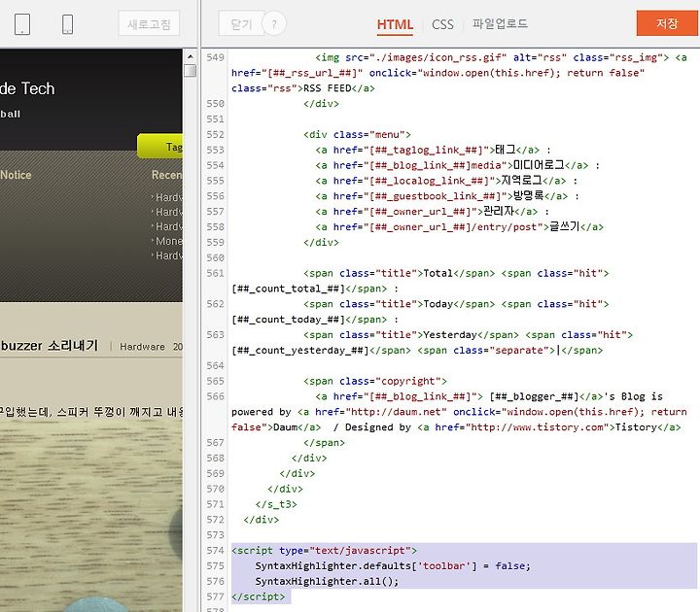Click preview scrollbar up arrow
The width and height of the screenshot is (700, 612).
191,56
